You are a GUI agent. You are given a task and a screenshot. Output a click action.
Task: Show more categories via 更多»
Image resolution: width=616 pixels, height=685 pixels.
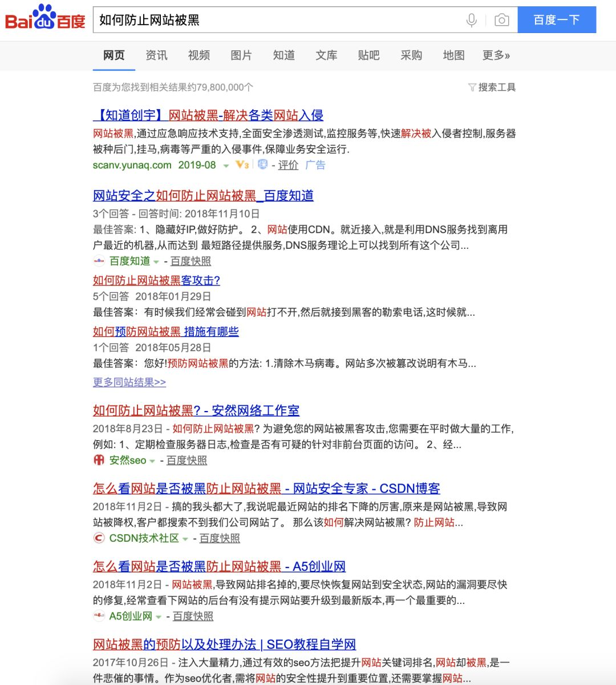(496, 55)
